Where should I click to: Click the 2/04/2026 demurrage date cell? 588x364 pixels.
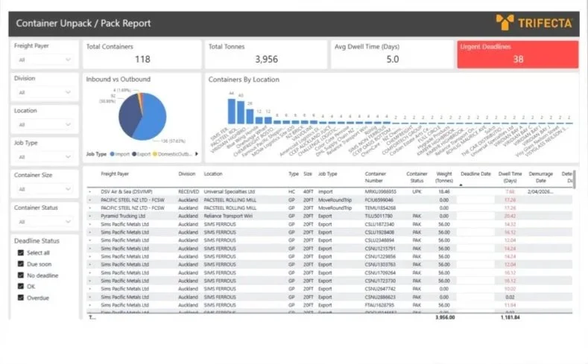click(x=540, y=192)
